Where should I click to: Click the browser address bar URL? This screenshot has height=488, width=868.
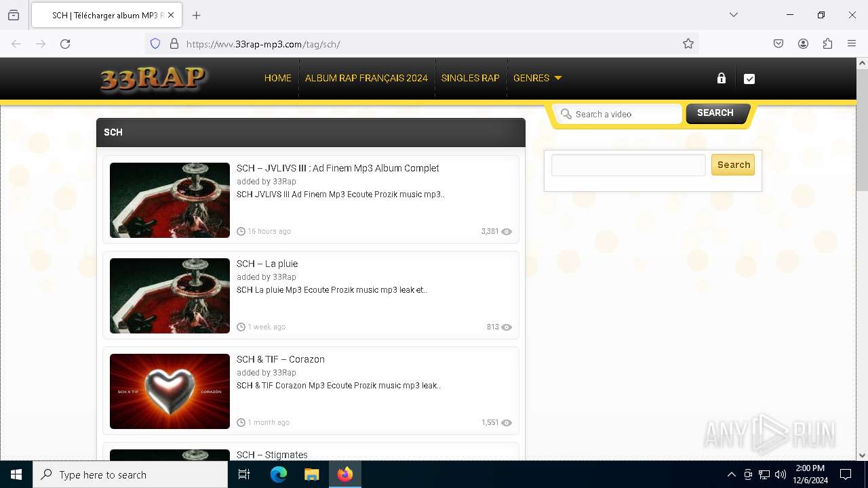263,44
